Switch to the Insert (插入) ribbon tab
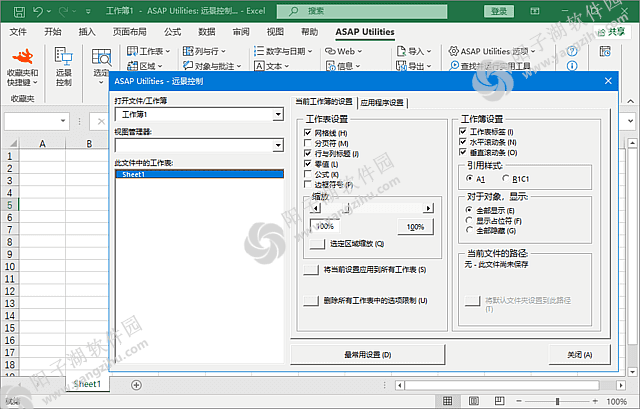The image size is (640, 409). 87,32
